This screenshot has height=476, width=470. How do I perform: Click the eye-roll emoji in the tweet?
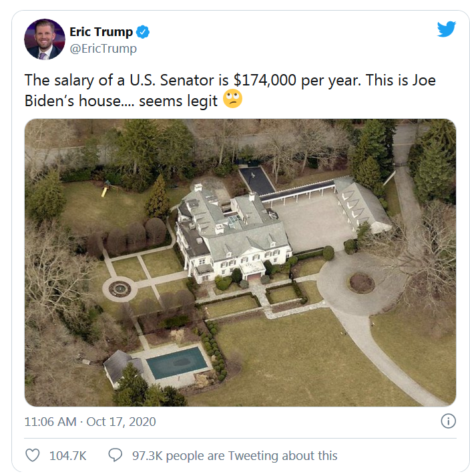233,99
